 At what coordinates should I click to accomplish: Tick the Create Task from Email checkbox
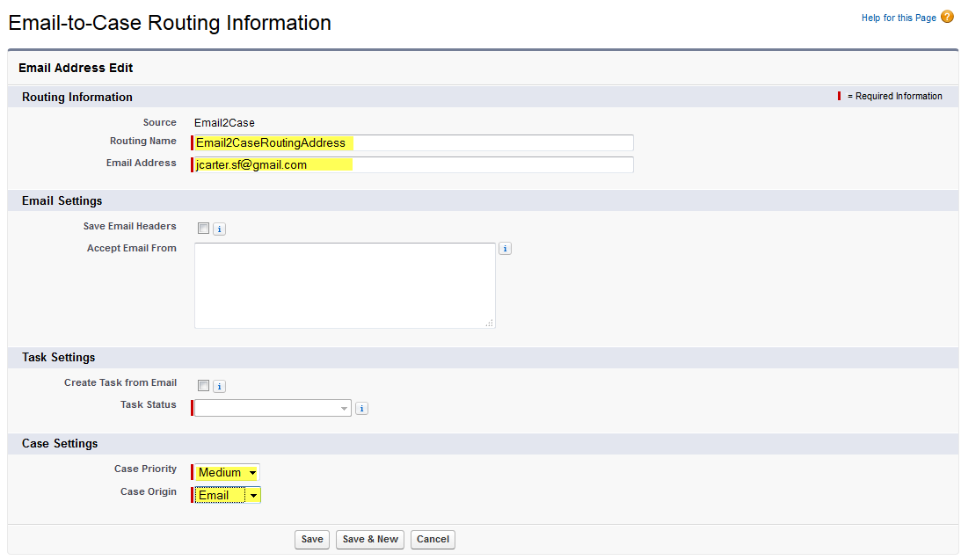[203, 385]
